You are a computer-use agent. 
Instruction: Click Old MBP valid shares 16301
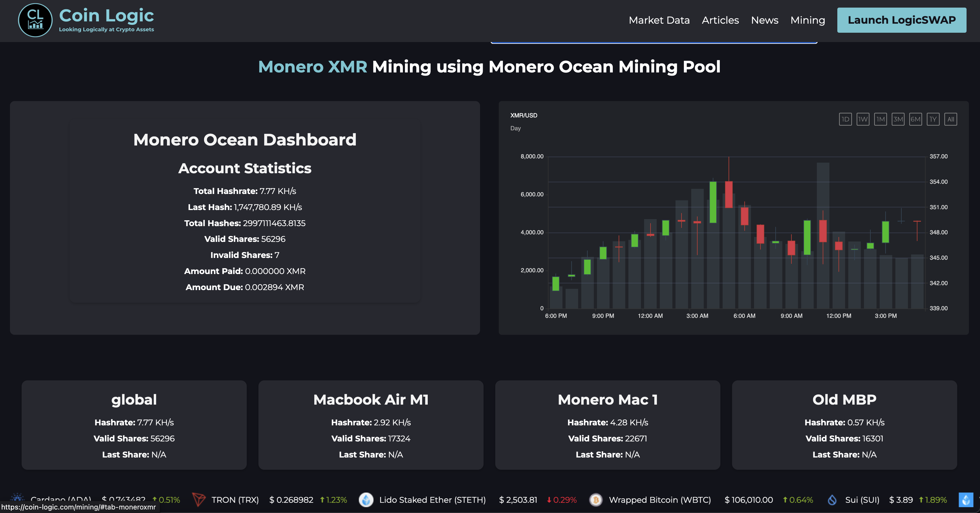844,439
